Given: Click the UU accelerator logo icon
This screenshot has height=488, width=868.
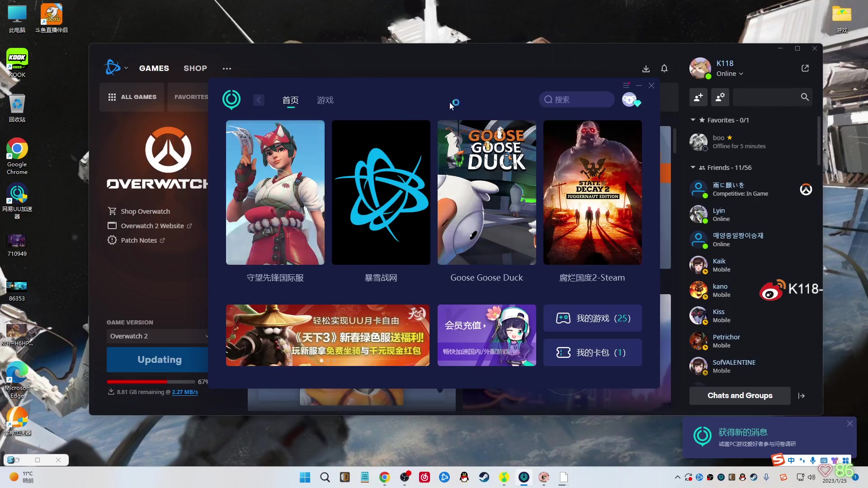Looking at the screenshot, I should click(231, 99).
